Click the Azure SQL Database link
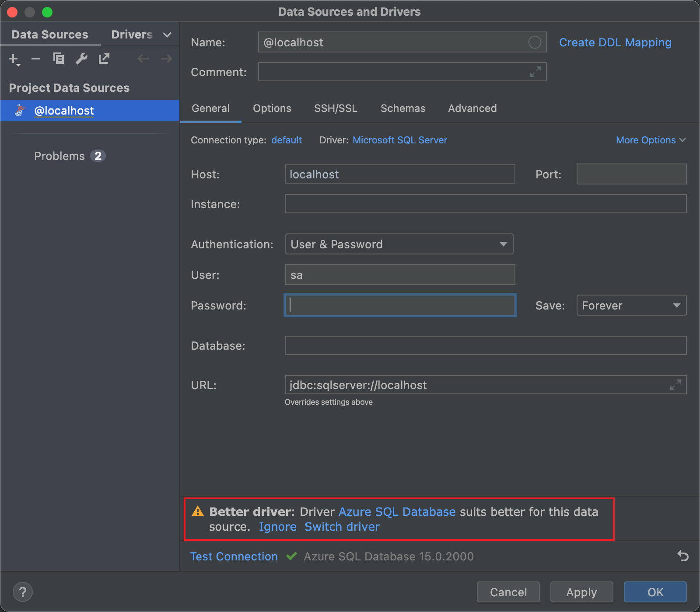This screenshot has width=700, height=612. click(x=397, y=511)
